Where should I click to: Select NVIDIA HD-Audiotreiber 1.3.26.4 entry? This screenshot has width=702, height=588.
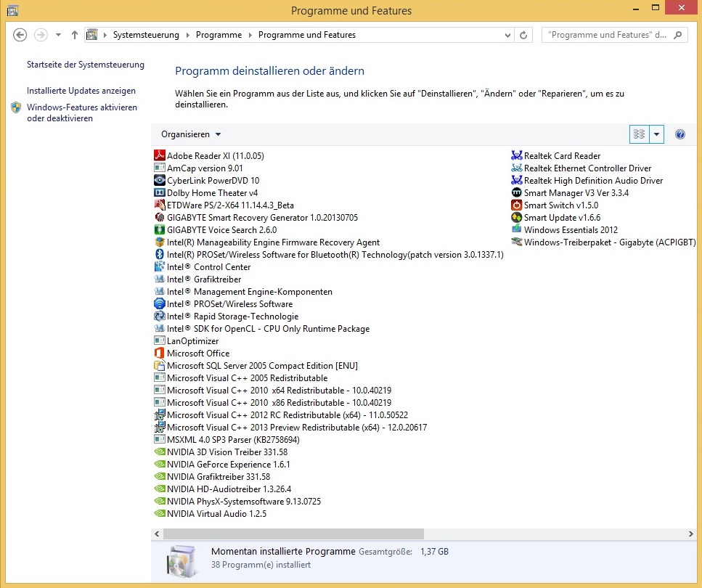tap(223, 489)
